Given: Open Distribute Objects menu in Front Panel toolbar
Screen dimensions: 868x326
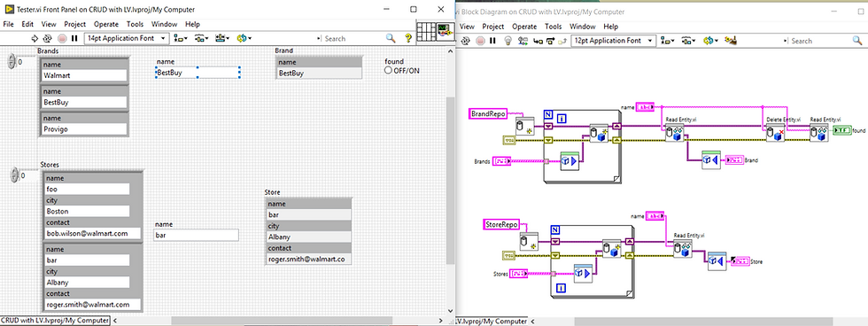Looking at the screenshot, I should tap(202, 38).
